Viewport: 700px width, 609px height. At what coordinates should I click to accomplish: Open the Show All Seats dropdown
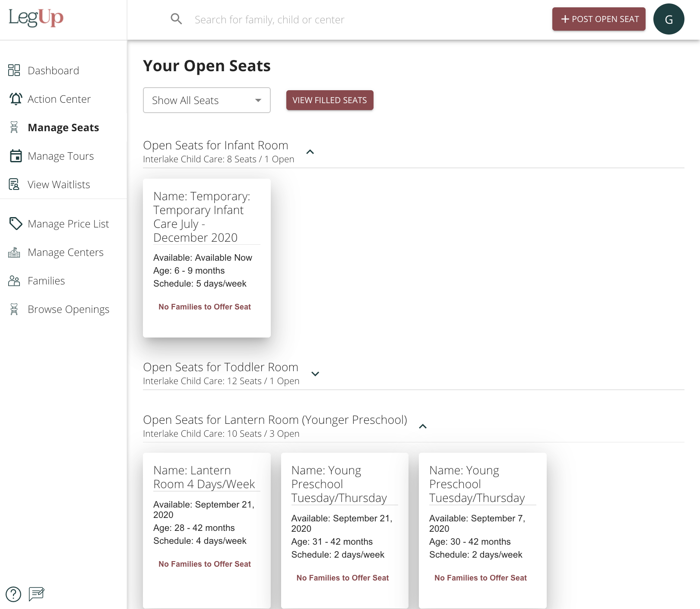pos(207,100)
